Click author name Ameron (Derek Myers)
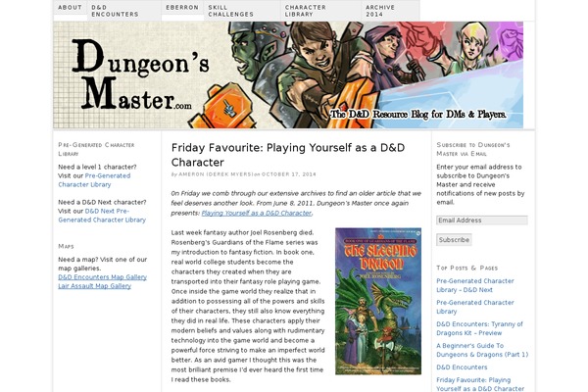The image size is (588, 392). tap(216, 174)
